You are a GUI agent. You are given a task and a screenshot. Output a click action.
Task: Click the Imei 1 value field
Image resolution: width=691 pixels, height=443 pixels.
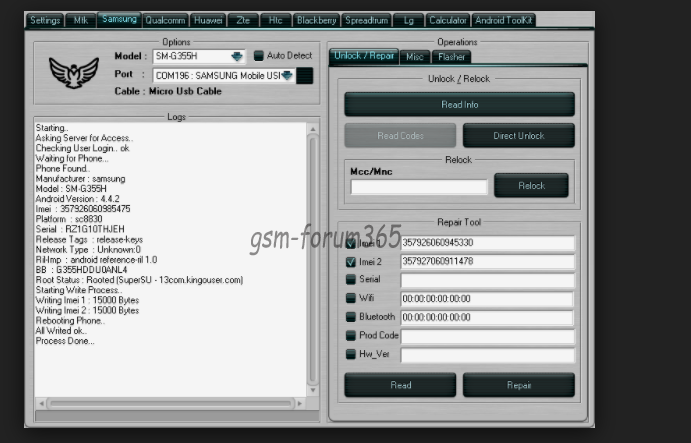487,242
